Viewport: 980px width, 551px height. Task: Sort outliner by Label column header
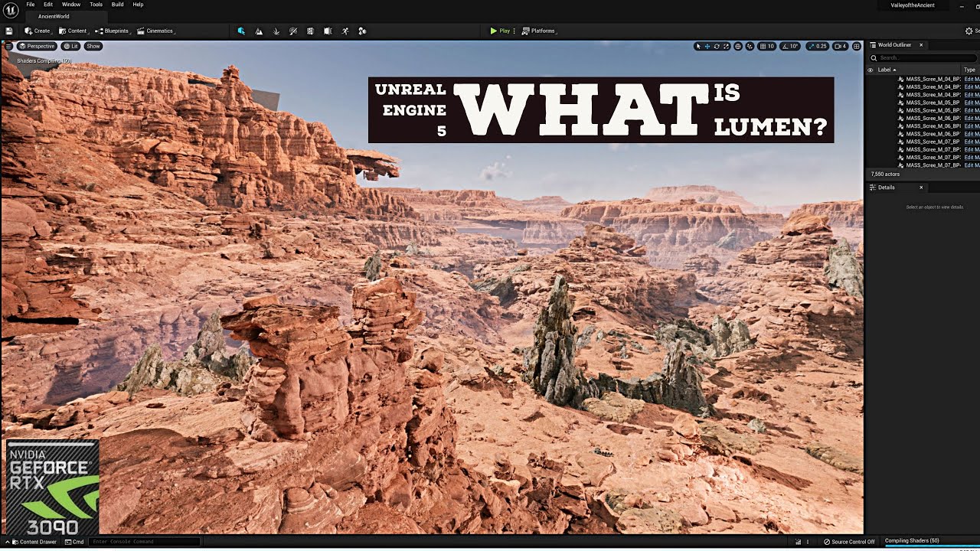pyautogui.click(x=887, y=70)
